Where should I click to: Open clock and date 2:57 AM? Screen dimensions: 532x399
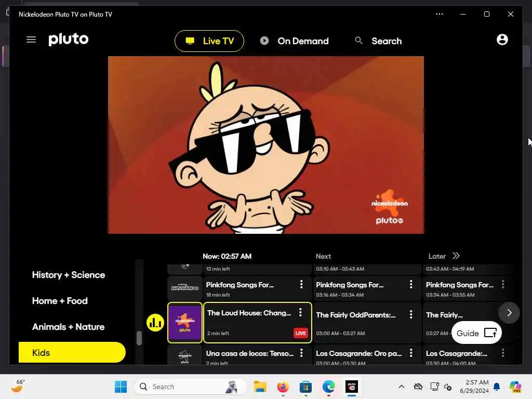click(x=474, y=387)
